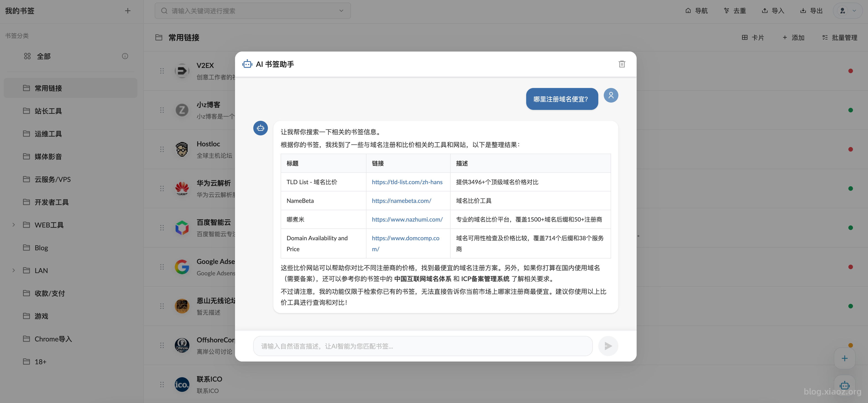Open the 媒体影音 folder
The image size is (868, 403).
[71, 157]
